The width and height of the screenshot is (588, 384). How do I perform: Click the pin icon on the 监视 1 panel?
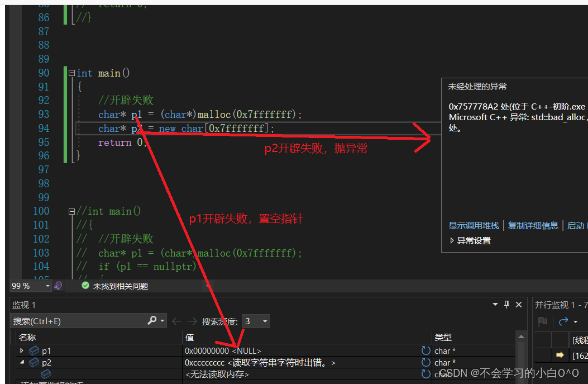click(506, 305)
